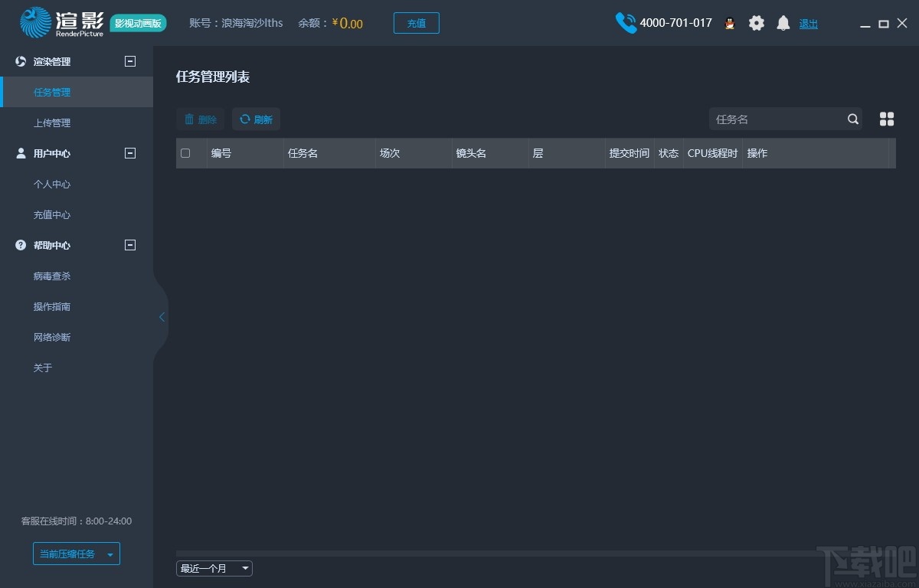919x588 pixels.
Task: Collapse the 渲染管理 section
Action: [130, 61]
